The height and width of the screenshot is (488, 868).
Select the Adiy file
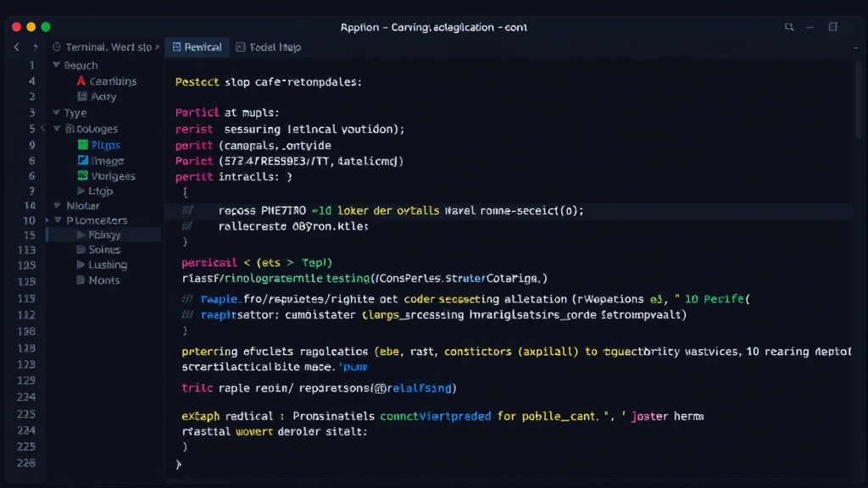point(103,97)
